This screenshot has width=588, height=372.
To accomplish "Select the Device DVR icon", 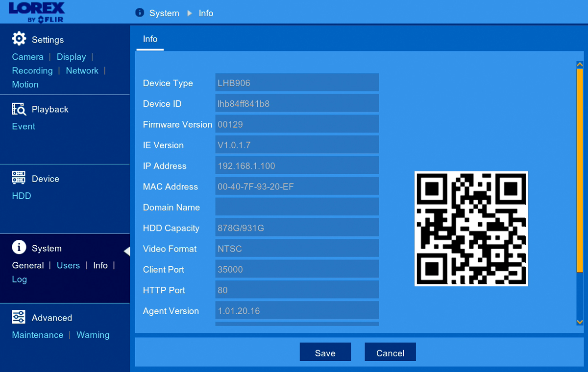I will pyautogui.click(x=19, y=178).
